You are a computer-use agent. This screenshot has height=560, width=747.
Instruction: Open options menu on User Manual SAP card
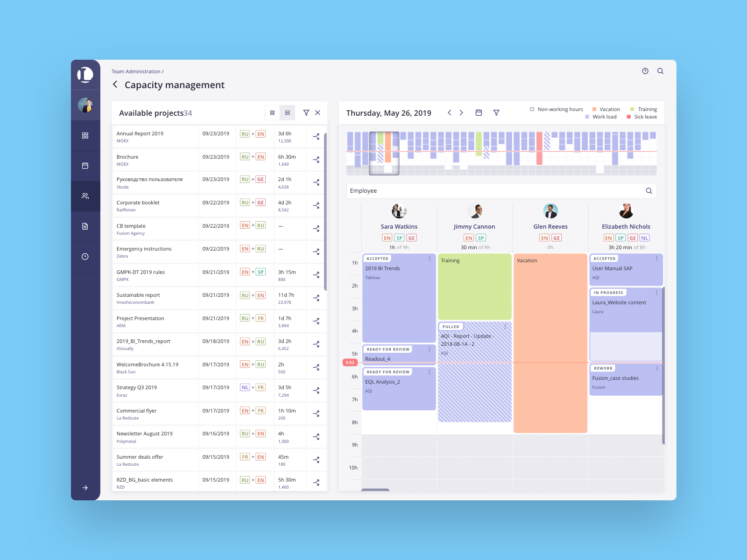656,259
